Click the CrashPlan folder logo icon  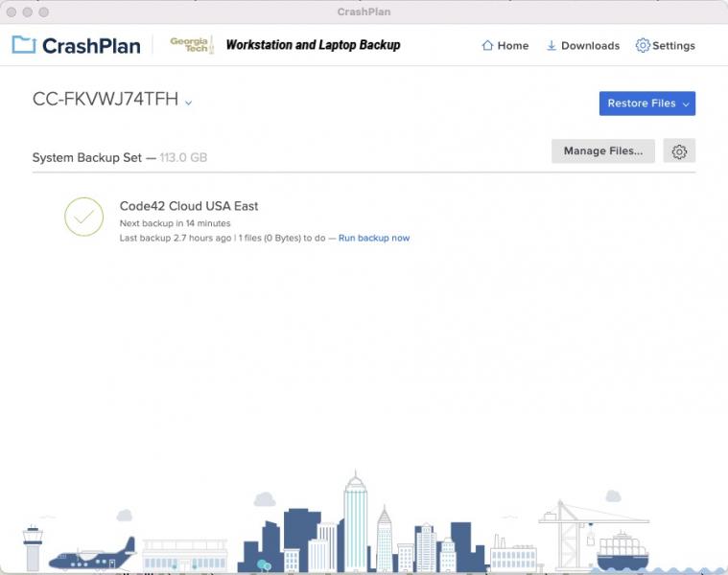pyautogui.click(x=24, y=45)
